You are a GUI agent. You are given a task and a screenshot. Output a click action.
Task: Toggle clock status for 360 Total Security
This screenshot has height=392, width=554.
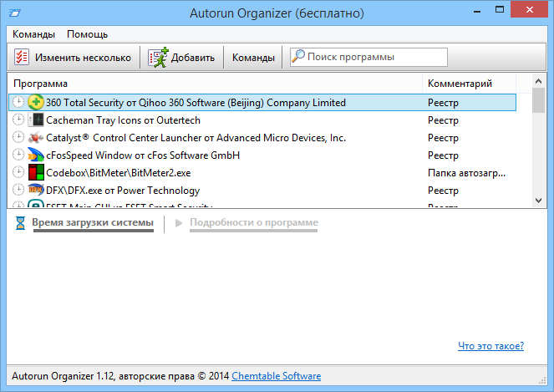[19, 103]
